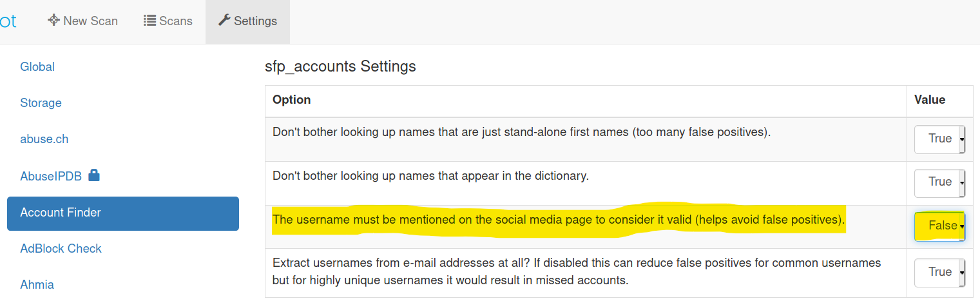Click the New Scan crosshair icon

coord(53,21)
